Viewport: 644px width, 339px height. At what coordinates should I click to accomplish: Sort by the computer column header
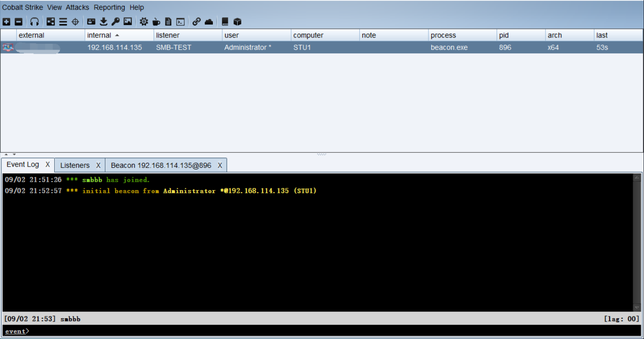pyautogui.click(x=325, y=35)
